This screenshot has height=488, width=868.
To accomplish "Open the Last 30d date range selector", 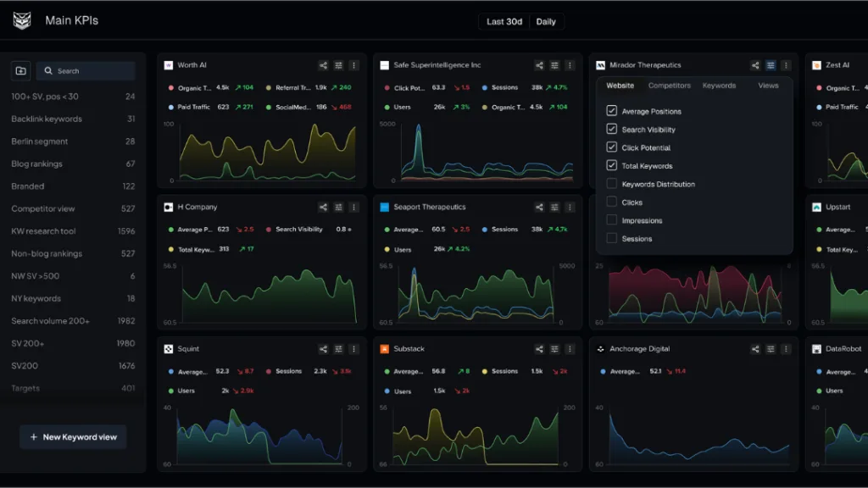I will coord(504,21).
